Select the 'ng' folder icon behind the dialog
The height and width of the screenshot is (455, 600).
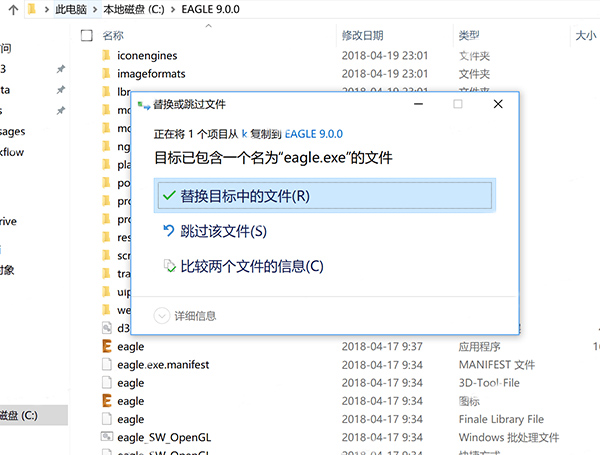(106, 146)
